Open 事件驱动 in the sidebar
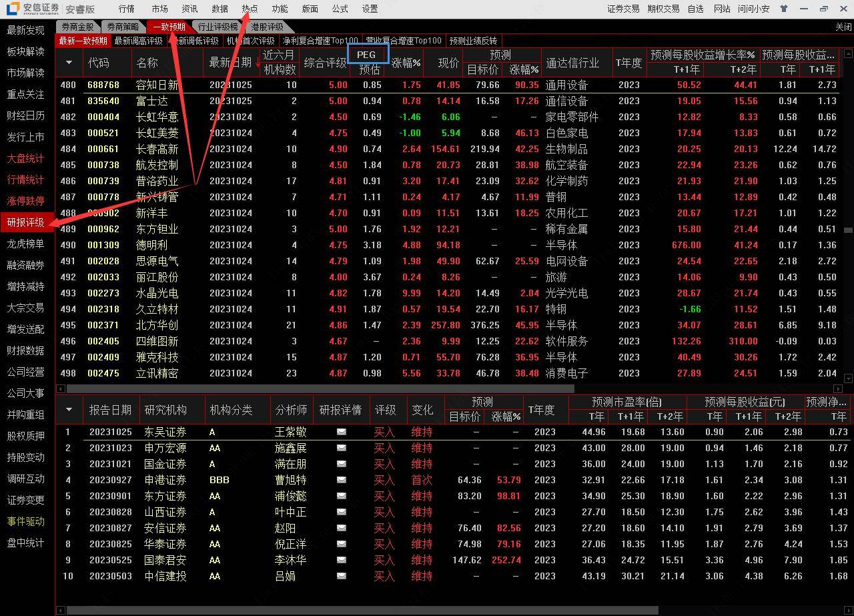This screenshot has height=616, width=854. click(26, 521)
